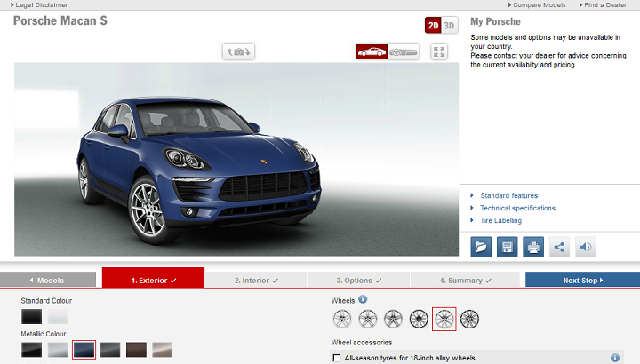640x364 pixels.
Task: Click the Next Step button
Action: (x=582, y=280)
